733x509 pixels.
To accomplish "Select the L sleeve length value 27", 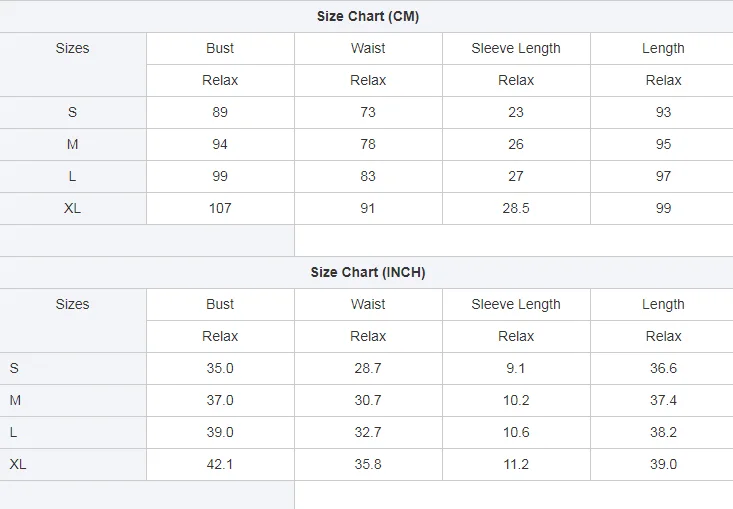I will 516,176.
